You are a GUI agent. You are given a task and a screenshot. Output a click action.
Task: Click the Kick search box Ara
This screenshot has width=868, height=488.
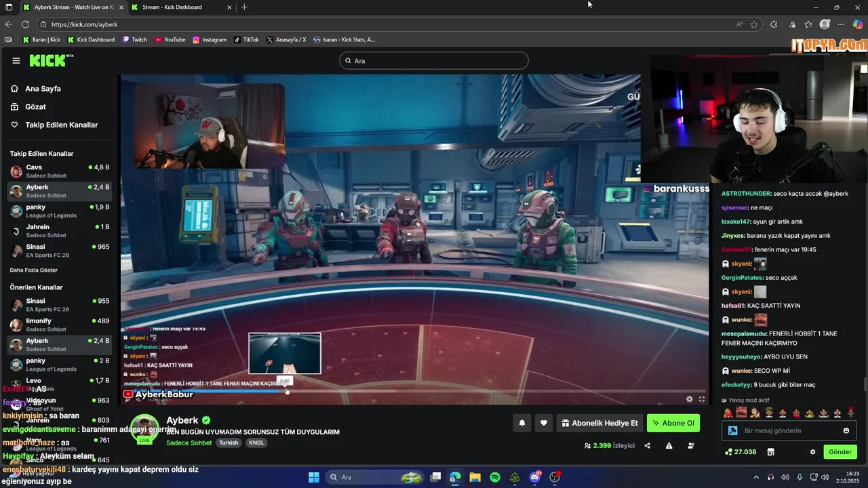pyautogui.click(x=433, y=60)
